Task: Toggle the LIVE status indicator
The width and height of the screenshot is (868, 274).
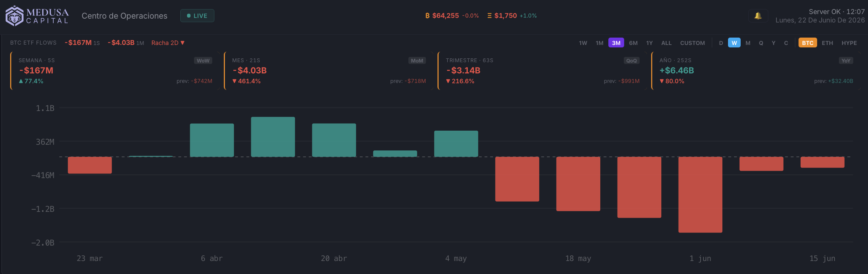Action: pos(197,16)
